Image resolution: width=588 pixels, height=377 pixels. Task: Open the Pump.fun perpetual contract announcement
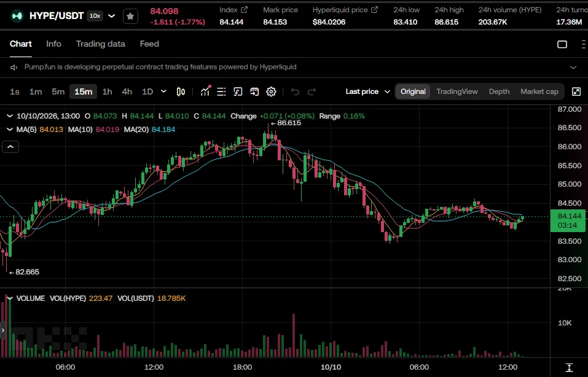tap(160, 67)
